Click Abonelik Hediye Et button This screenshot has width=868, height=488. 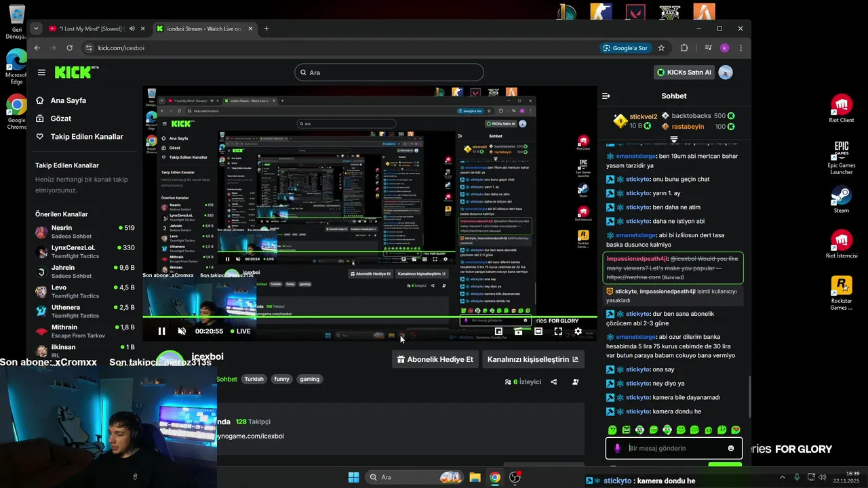coord(435,359)
